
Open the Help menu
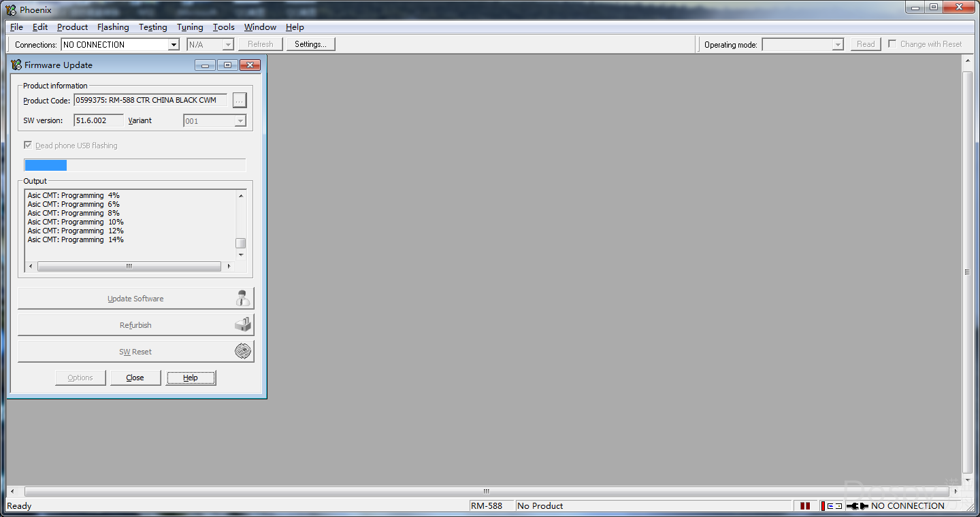click(x=295, y=27)
